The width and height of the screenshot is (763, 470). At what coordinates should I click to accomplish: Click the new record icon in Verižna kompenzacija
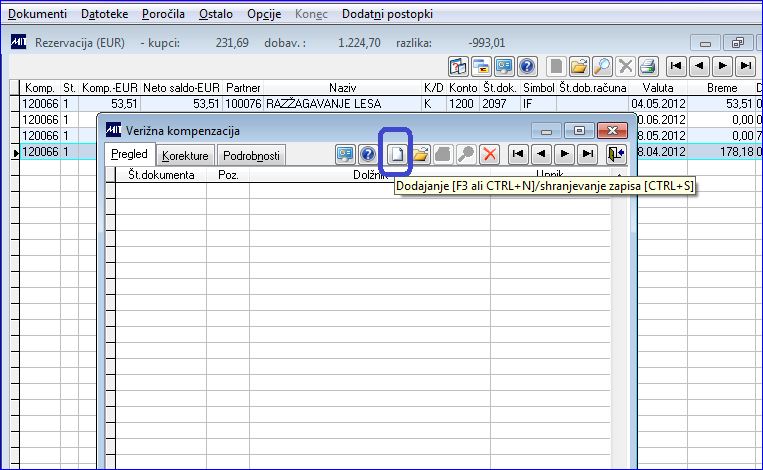point(397,155)
